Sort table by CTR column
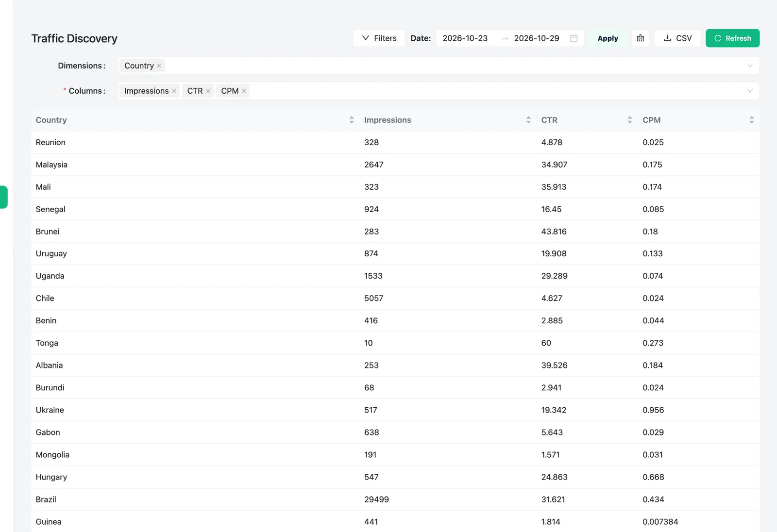This screenshot has width=777, height=532. tap(630, 120)
